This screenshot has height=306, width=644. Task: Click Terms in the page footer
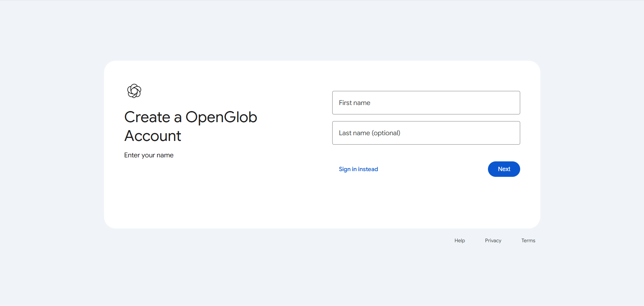[528, 241]
